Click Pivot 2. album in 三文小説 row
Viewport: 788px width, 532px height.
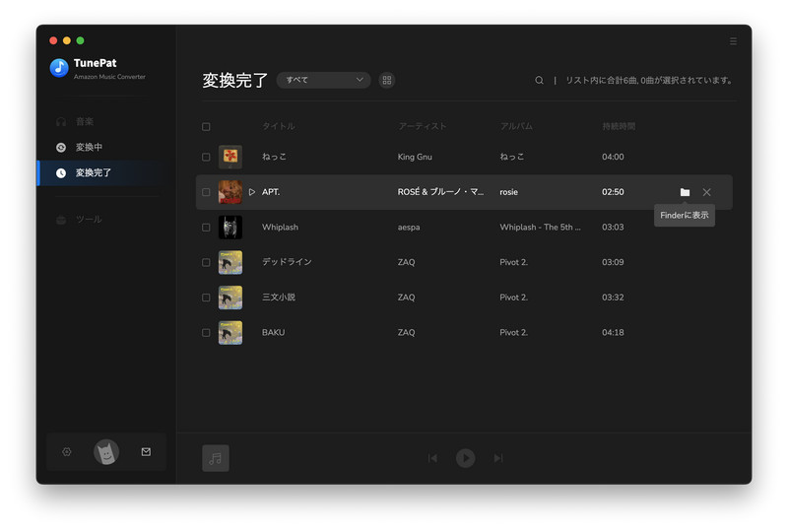[x=513, y=298]
